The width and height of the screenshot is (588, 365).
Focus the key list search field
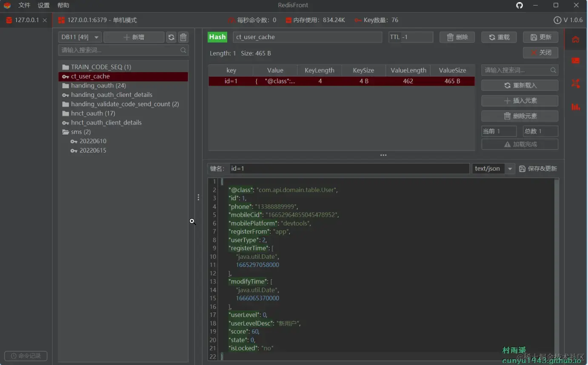click(123, 50)
